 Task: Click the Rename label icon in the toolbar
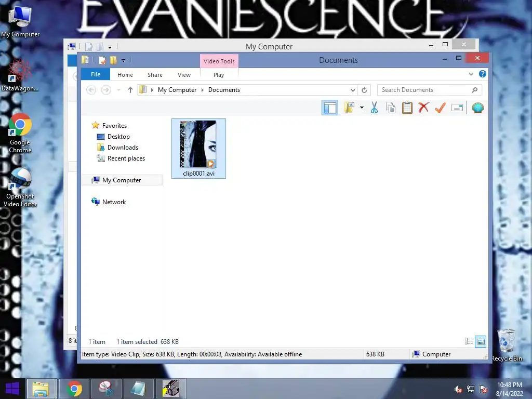point(457,108)
